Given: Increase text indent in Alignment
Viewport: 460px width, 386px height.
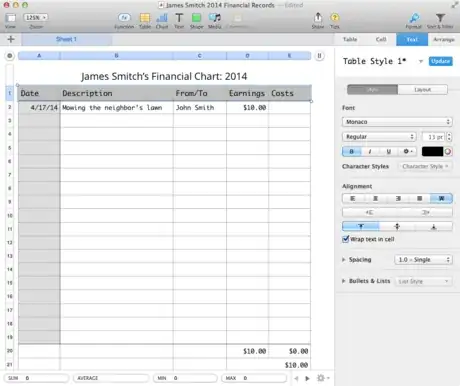Looking at the screenshot, I should coord(425,212).
